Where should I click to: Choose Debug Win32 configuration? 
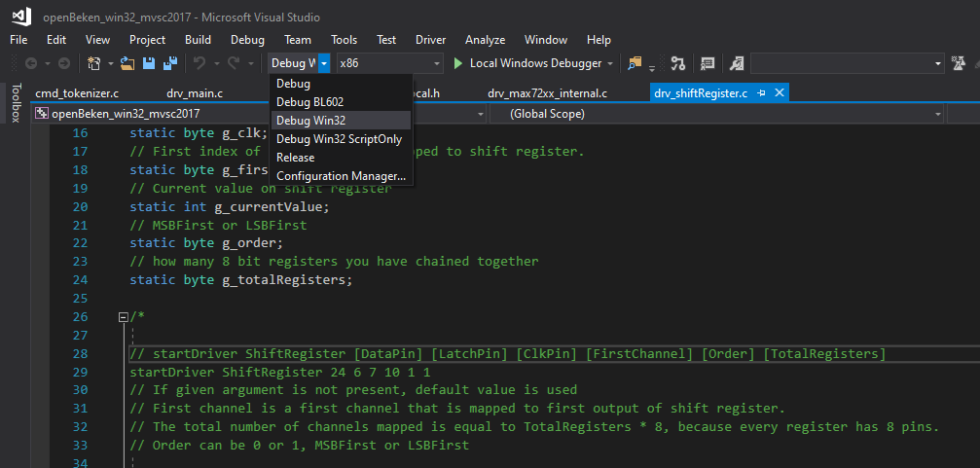[x=342, y=121]
